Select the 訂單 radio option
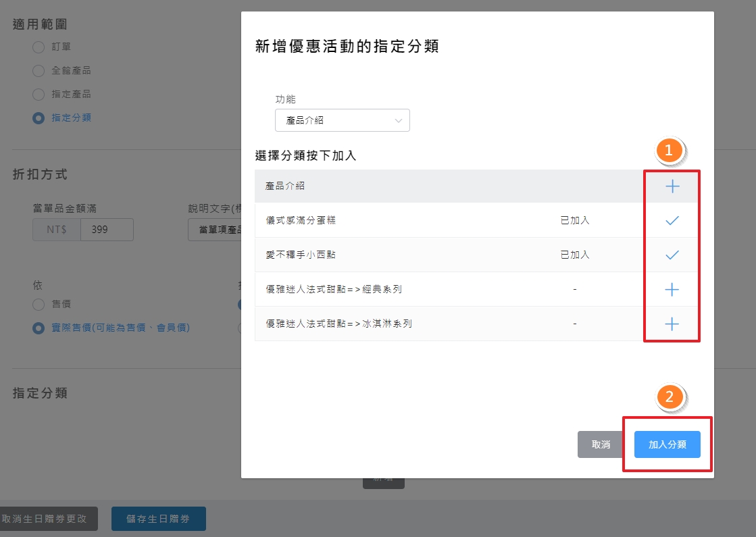The width and height of the screenshot is (756, 537). (x=39, y=47)
